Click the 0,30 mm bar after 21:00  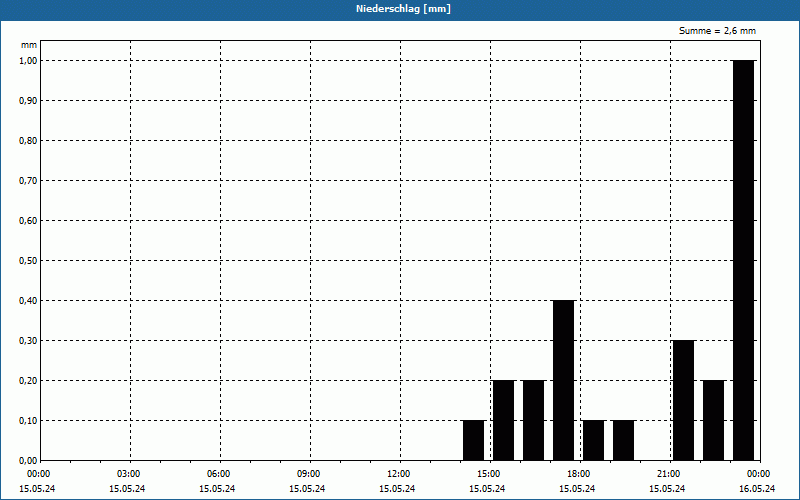[x=683, y=400]
